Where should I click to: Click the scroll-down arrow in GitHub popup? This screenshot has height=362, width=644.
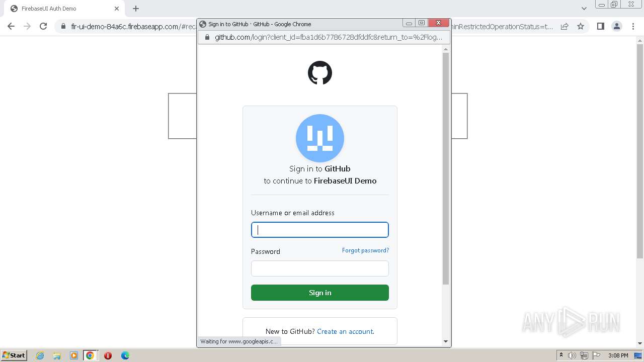(x=446, y=341)
